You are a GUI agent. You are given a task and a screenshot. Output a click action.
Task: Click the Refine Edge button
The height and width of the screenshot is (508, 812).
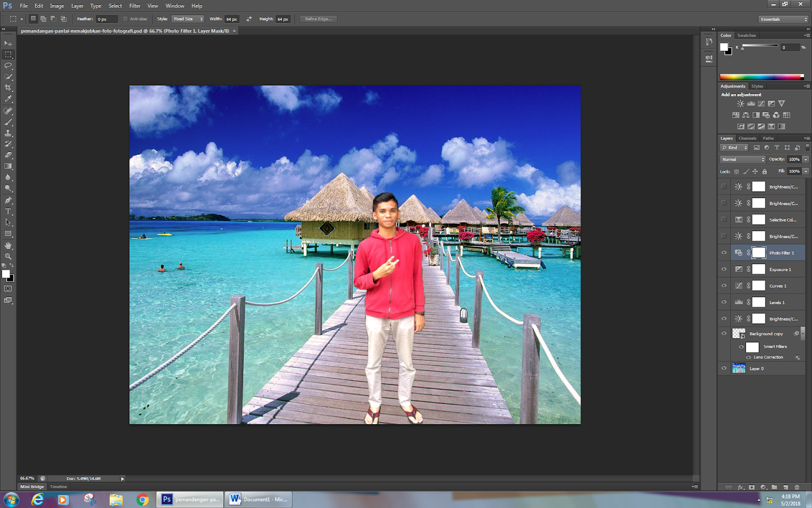[x=317, y=19]
